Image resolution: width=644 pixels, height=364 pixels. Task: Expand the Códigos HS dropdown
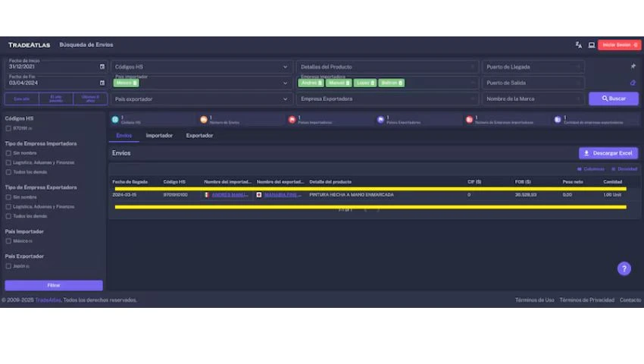(286, 67)
